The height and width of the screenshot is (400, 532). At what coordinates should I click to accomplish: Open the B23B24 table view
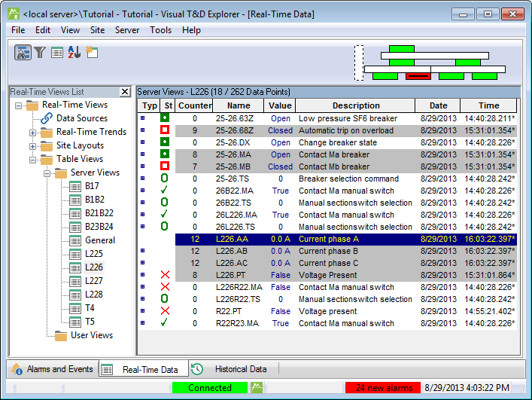tap(99, 227)
